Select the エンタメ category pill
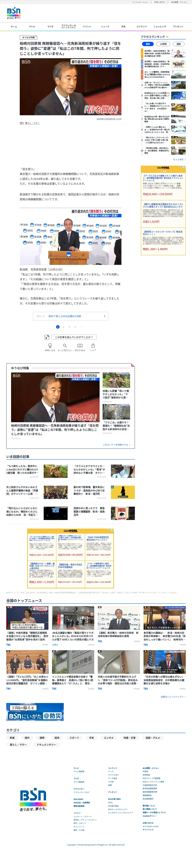 pyautogui.click(x=109, y=738)
